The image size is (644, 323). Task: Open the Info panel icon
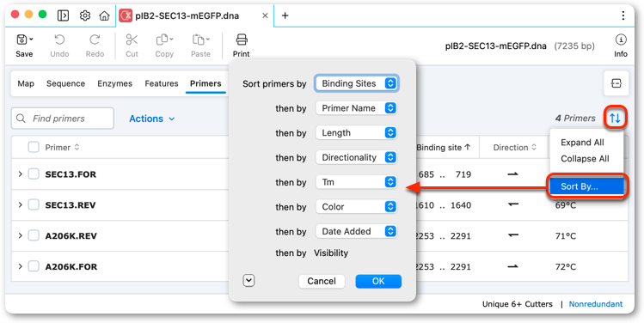click(621, 40)
